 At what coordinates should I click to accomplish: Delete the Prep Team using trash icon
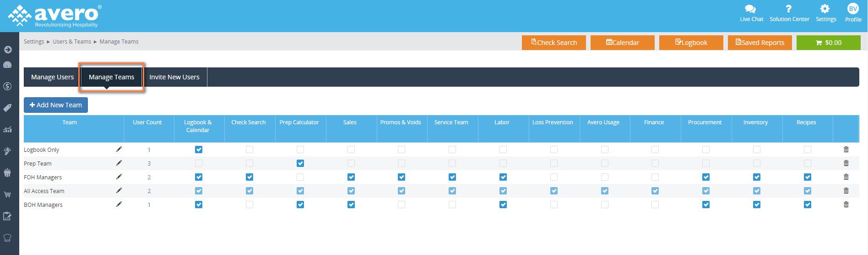click(x=846, y=163)
